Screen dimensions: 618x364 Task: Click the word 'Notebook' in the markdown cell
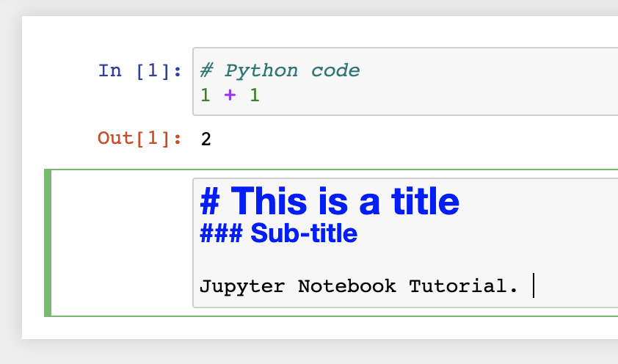coord(347,286)
